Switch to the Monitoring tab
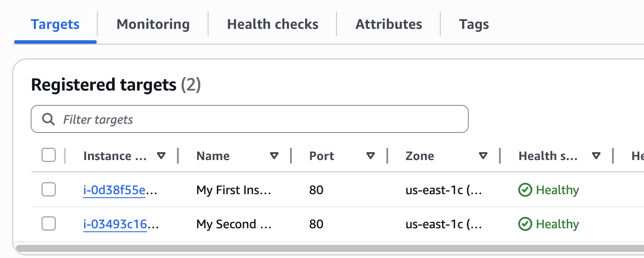 click(153, 24)
